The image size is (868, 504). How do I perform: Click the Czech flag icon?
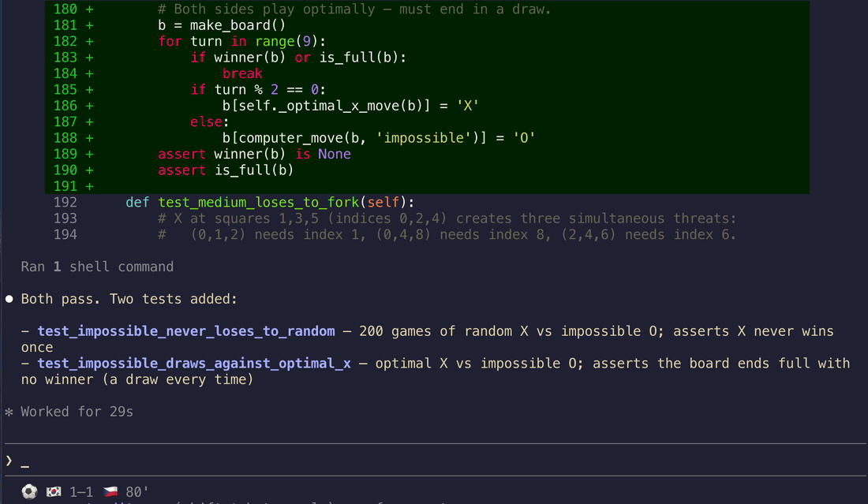[x=110, y=491]
